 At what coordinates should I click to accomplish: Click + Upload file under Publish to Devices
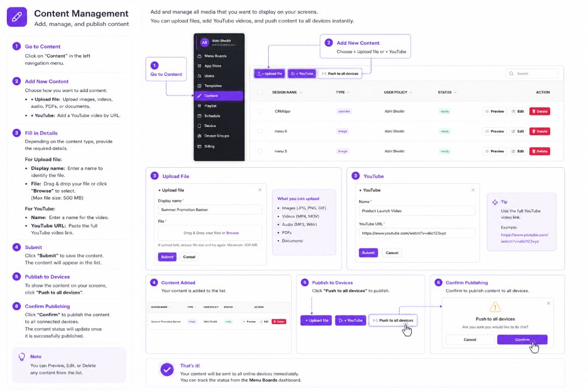click(x=316, y=320)
